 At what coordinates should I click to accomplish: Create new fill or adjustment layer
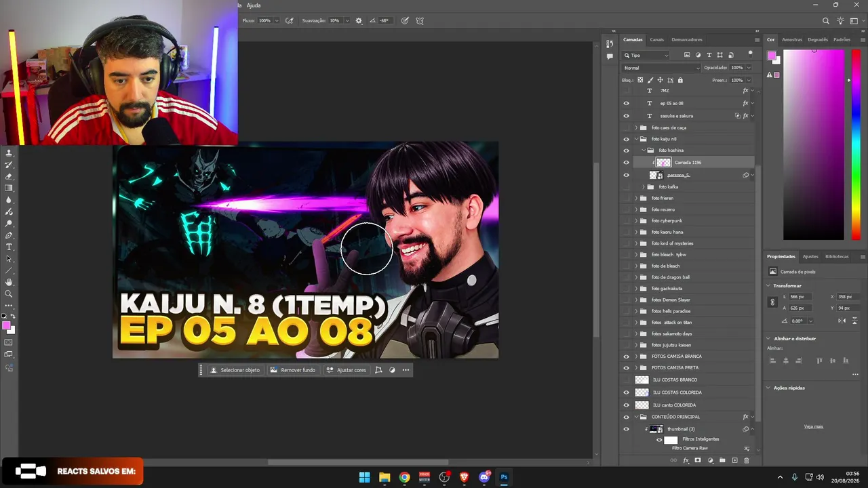click(710, 461)
